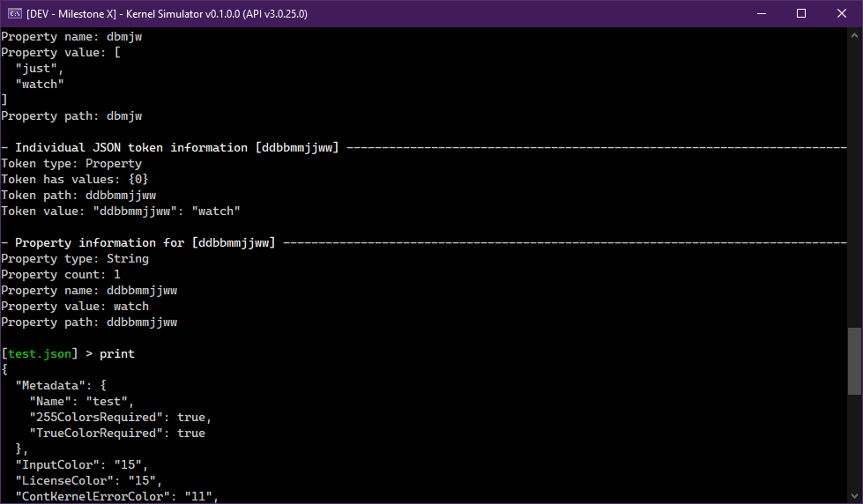
Task: Click the Property type: String line
Action: [75, 259]
